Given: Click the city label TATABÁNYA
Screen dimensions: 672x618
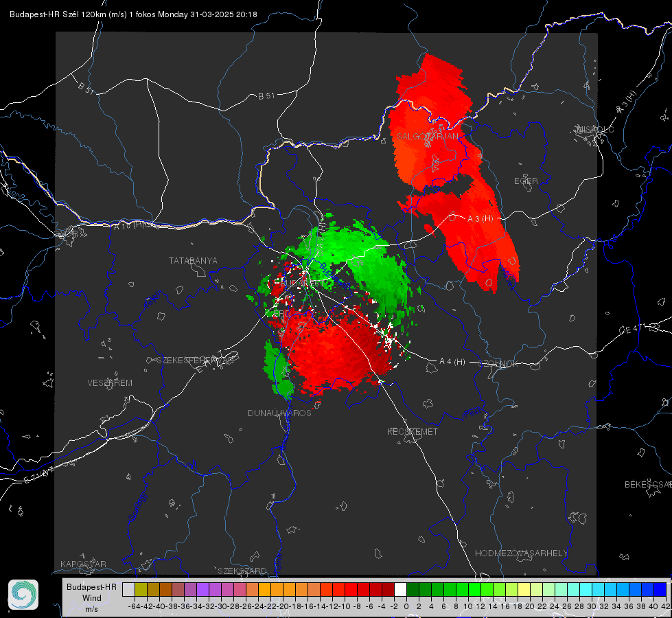Looking at the screenshot, I should (193, 260).
